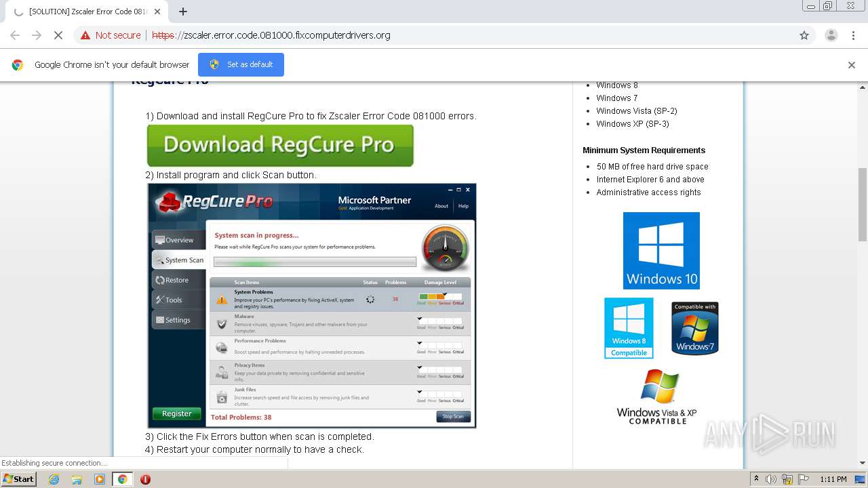Click the volume speaker tray icon
The height and width of the screenshot is (488, 868).
[771, 479]
